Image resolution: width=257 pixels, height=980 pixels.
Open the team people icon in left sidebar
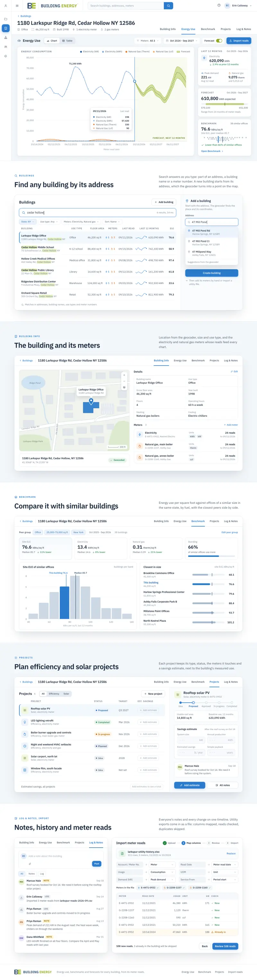(6, 47)
